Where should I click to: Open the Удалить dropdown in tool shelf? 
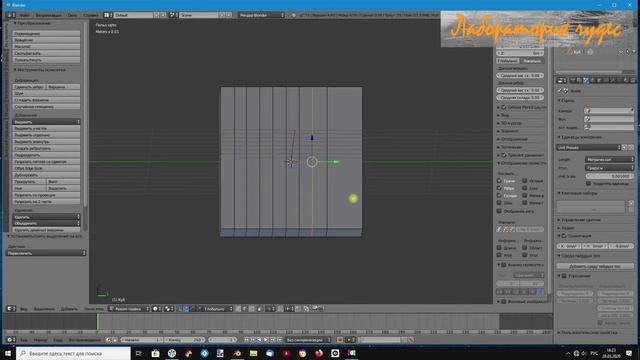[x=46, y=217]
